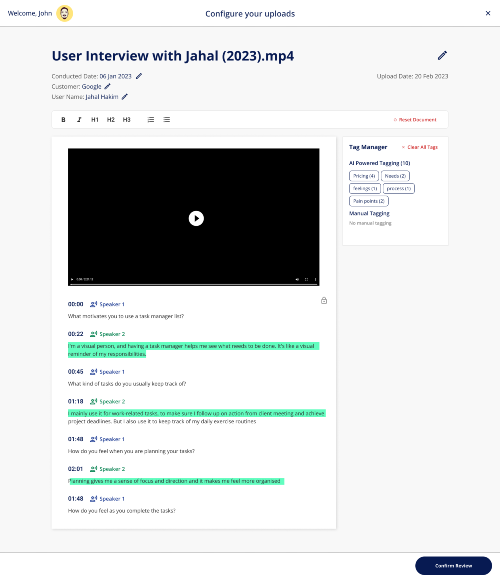This screenshot has height=579, width=500.
Task: Click the Speaker 2 icon at 01:18
Action: (x=93, y=401)
